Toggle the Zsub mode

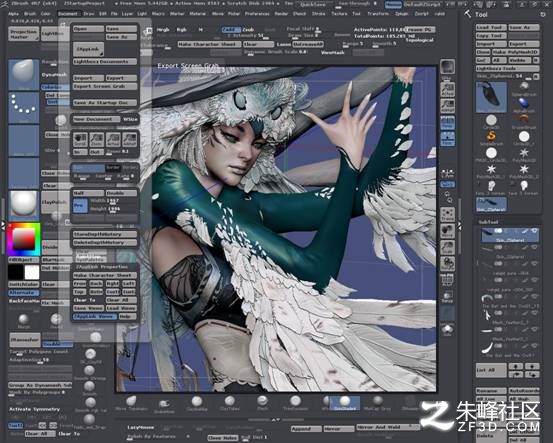point(248,30)
